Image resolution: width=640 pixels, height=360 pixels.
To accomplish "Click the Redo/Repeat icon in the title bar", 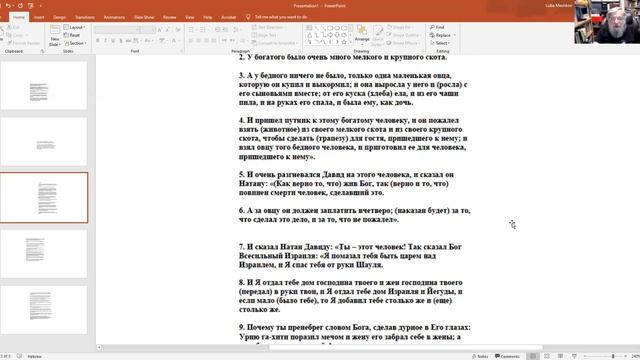I will point(20,6).
